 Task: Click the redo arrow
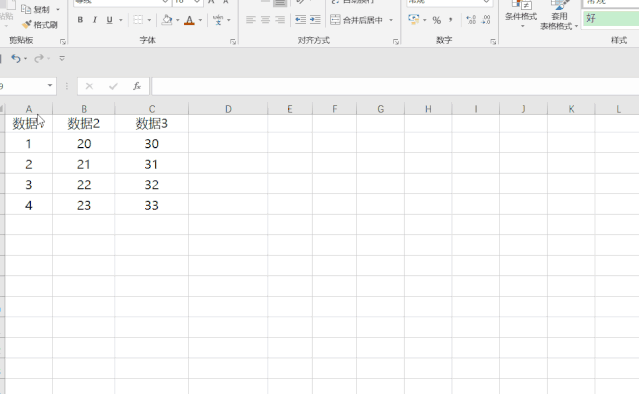pos(39,59)
